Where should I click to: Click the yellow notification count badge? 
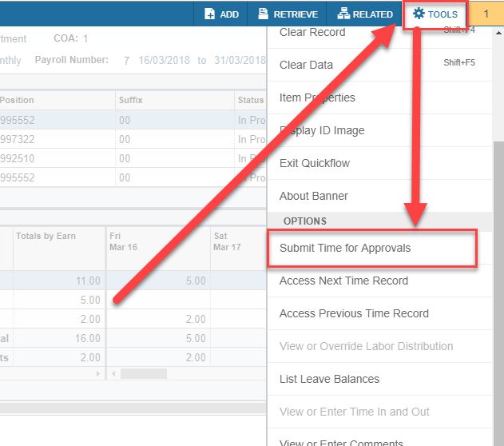click(x=486, y=14)
